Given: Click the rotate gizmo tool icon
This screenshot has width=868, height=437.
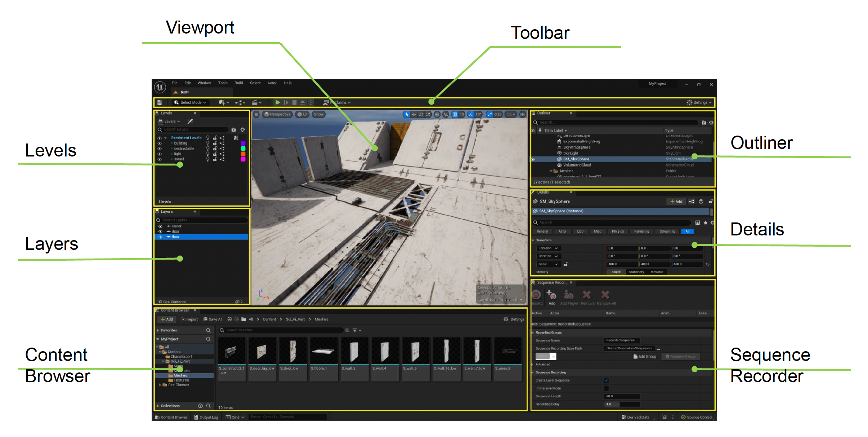Looking at the screenshot, I should tap(421, 115).
